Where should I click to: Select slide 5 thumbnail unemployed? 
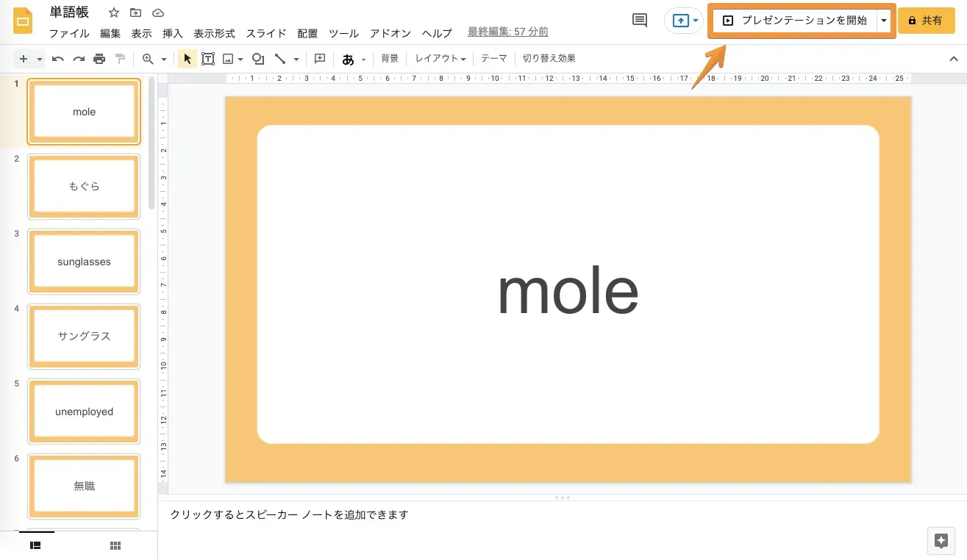tap(84, 412)
